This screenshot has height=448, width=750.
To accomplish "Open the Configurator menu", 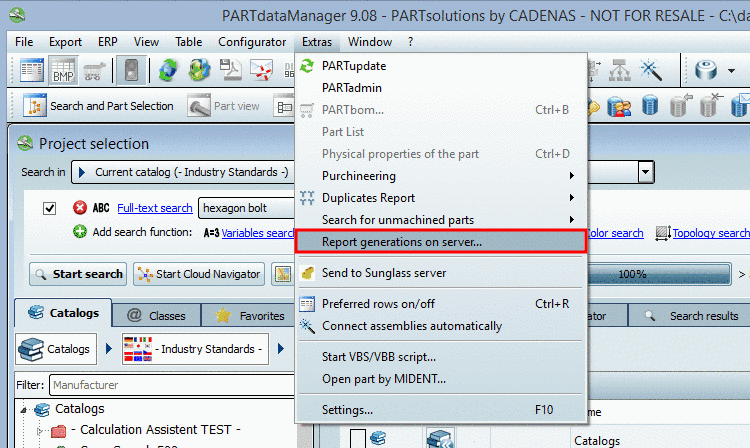I will tap(252, 42).
